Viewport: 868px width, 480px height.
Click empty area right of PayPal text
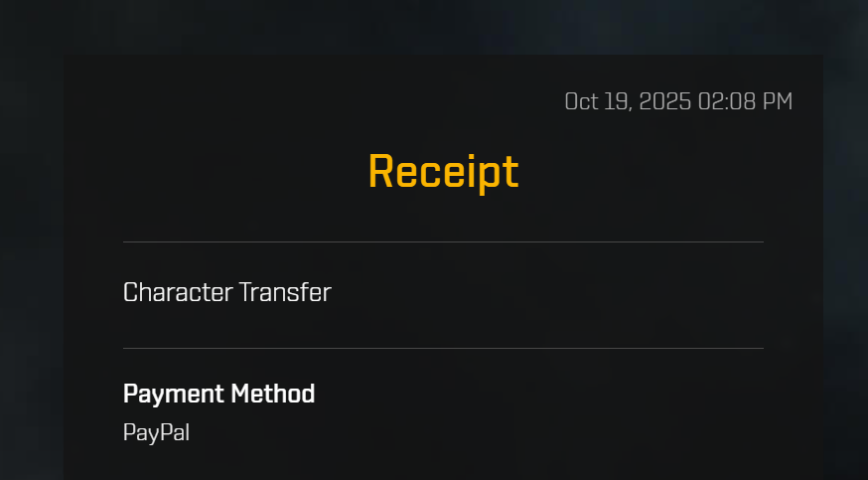point(476,433)
